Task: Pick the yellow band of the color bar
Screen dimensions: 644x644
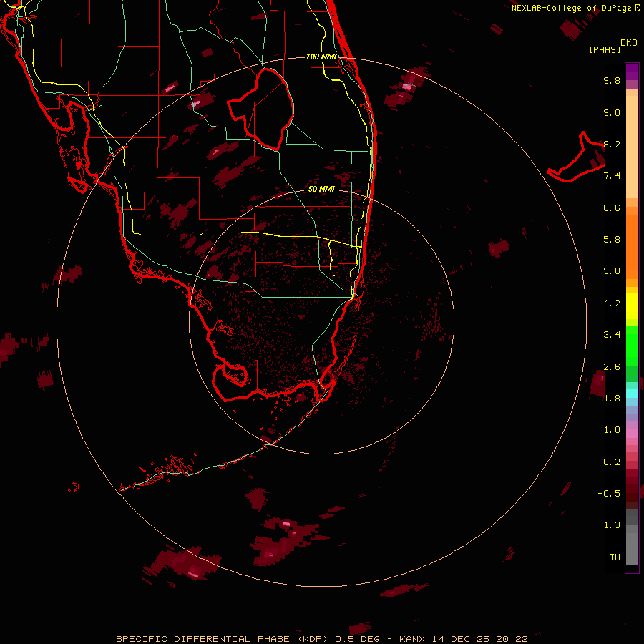Action: (632, 306)
